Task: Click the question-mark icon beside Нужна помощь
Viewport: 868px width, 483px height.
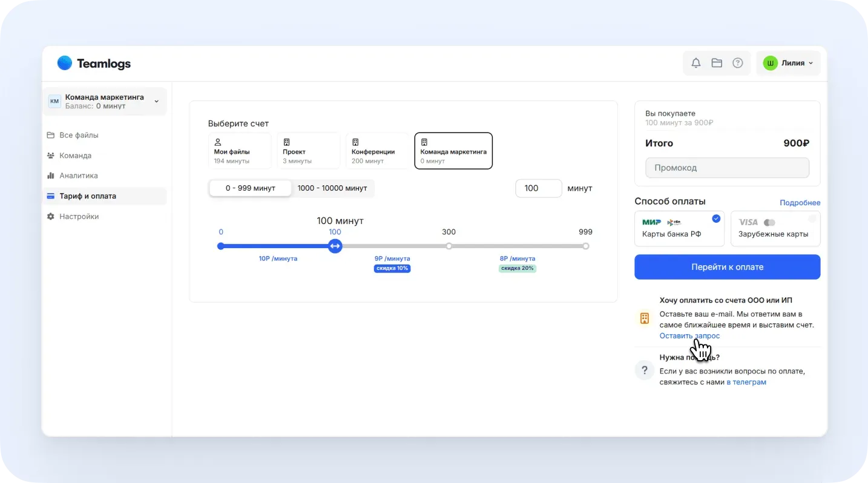Action: pos(645,370)
